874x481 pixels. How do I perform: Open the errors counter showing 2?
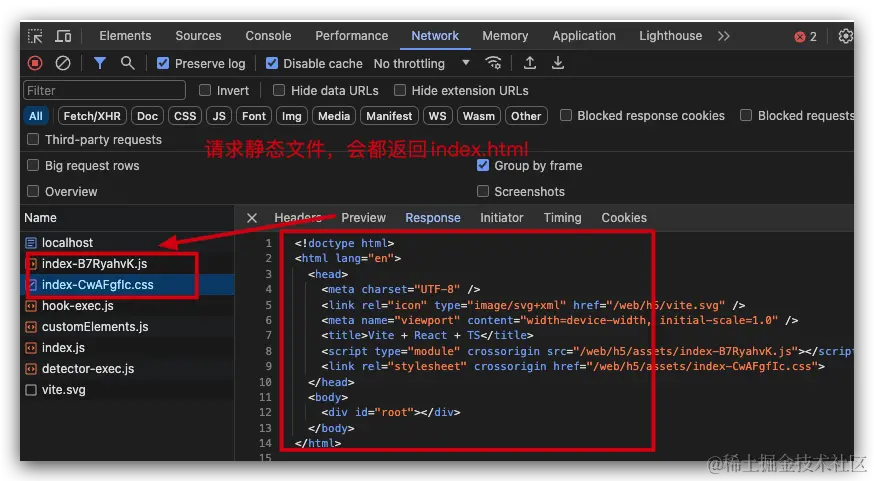805,37
